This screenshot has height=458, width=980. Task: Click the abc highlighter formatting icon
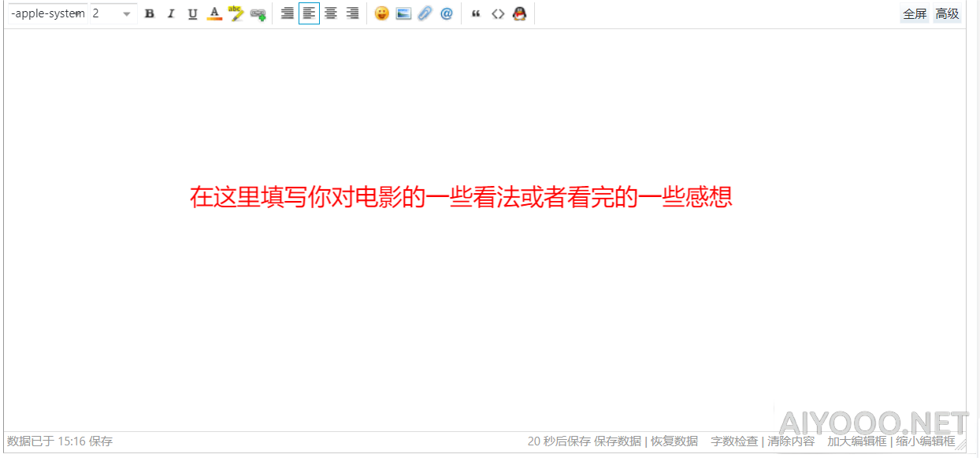click(236, 13)
